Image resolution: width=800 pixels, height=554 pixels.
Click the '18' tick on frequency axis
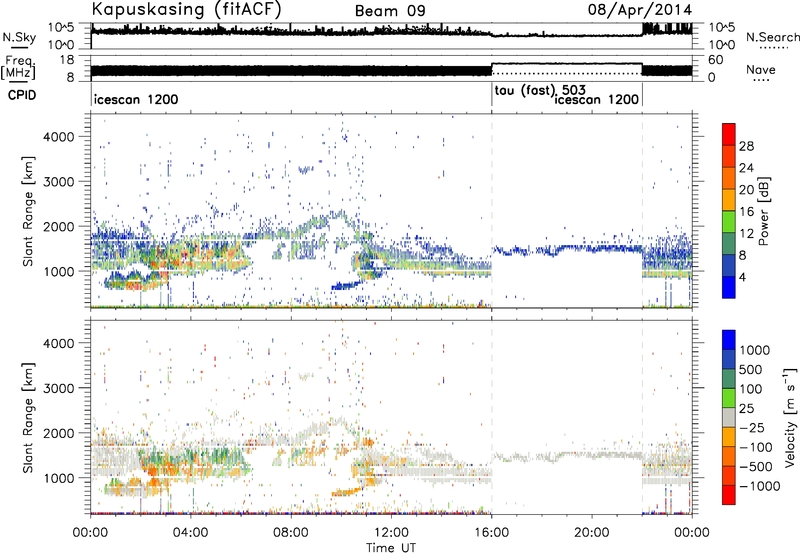click(x=66, y=60)
